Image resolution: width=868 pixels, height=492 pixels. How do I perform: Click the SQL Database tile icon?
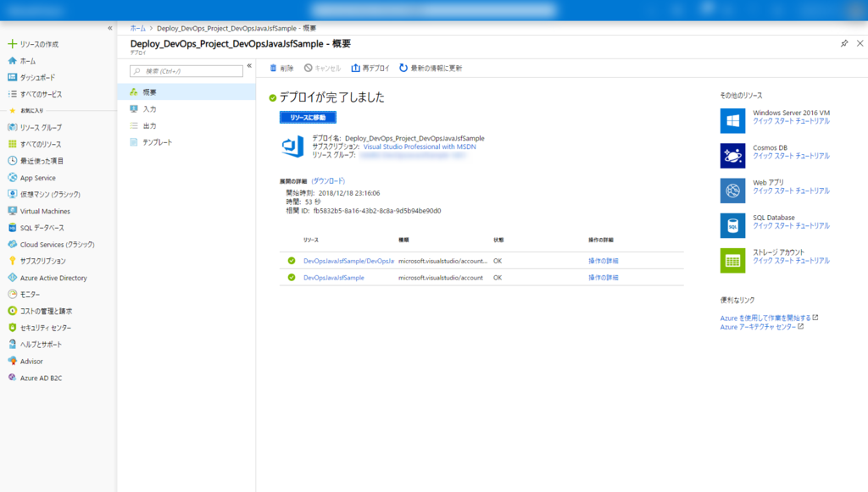[x=732, y=225]
